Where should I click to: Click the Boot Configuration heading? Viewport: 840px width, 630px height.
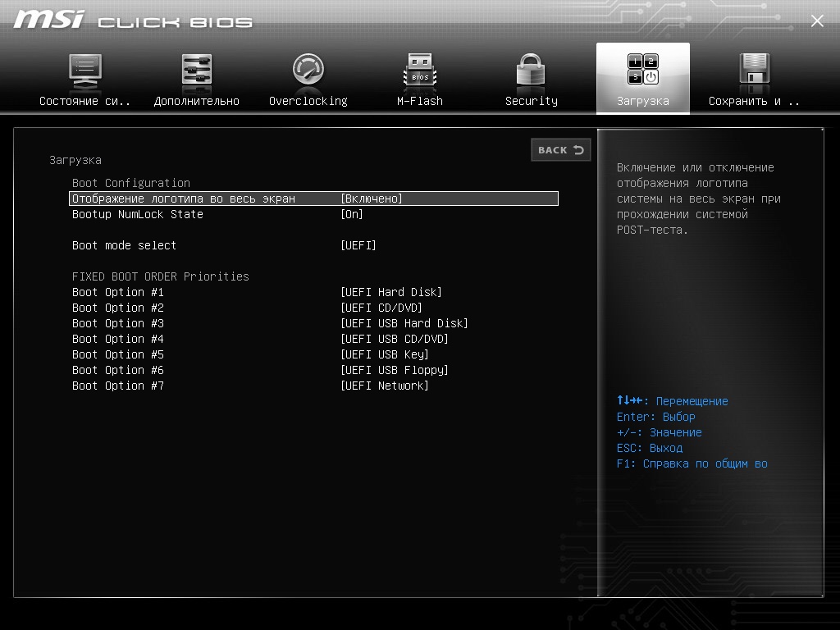[x=131, y=183]
